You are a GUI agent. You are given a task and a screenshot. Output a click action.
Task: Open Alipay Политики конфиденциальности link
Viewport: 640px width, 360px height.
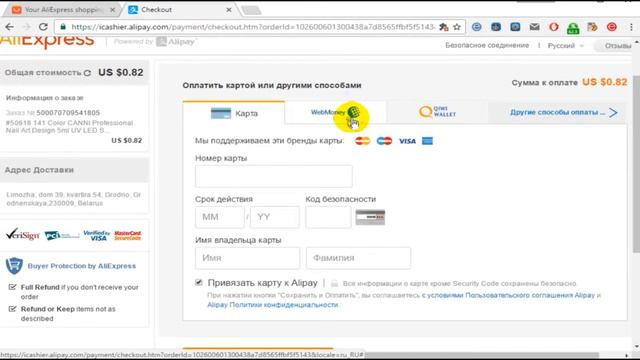[x=273, y=305]
